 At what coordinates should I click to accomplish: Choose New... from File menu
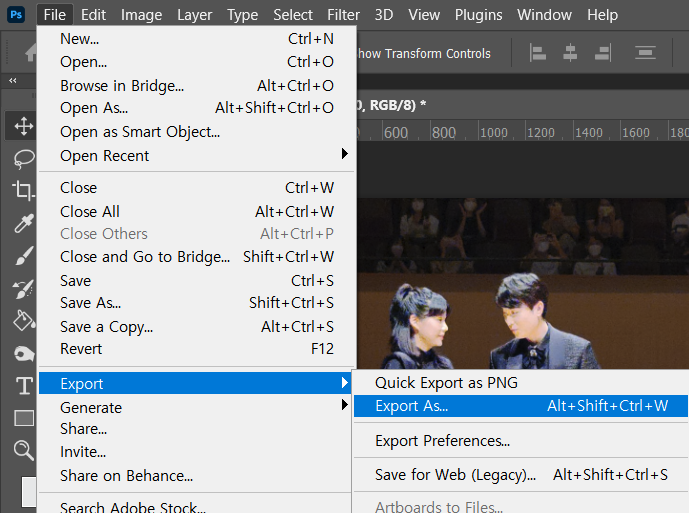[x=197, y=39]
